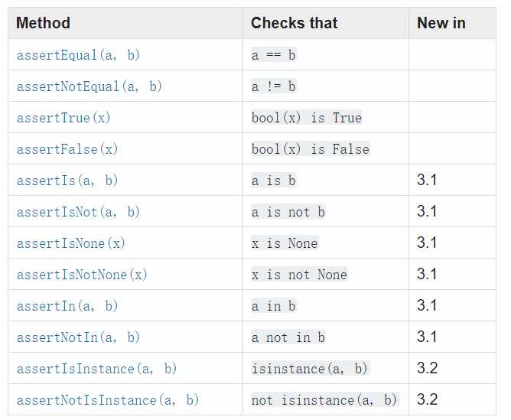The width and height of the screenshot is (511, 420).
Task: Follow the assertFalse(x) link
Action: [67, 149]
